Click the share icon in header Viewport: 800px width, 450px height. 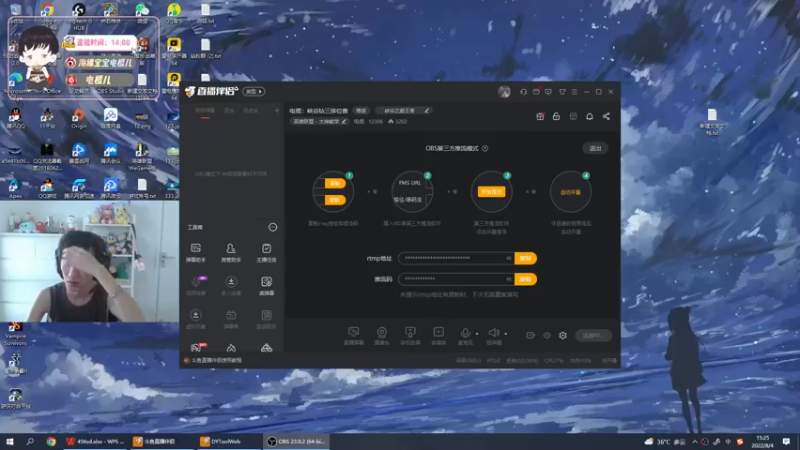point(606,116)
